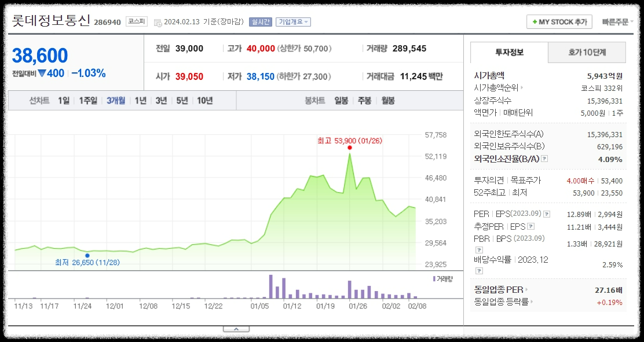Click the arrow icon next to 동일업종 PER
The height and width of the screenshot is (342, 644).
(x=526, y=290)
